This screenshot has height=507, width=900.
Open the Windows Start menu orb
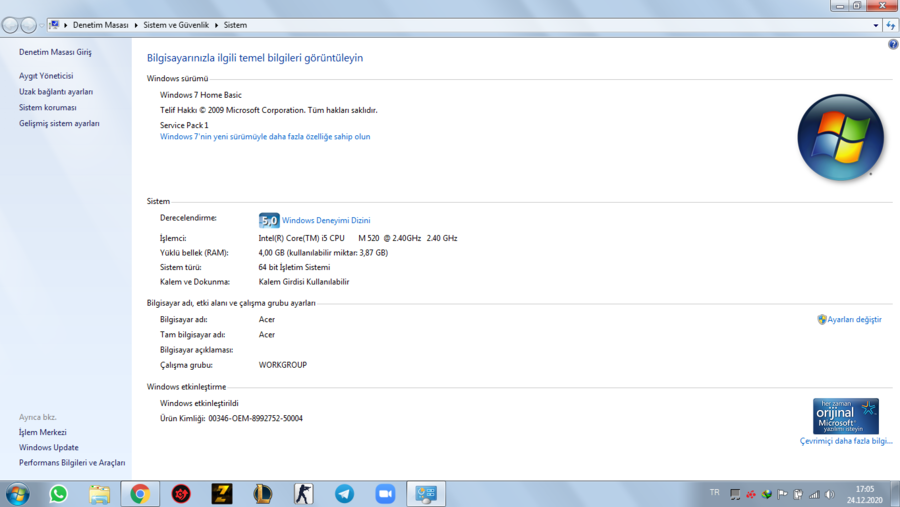[x=17, y=494]
